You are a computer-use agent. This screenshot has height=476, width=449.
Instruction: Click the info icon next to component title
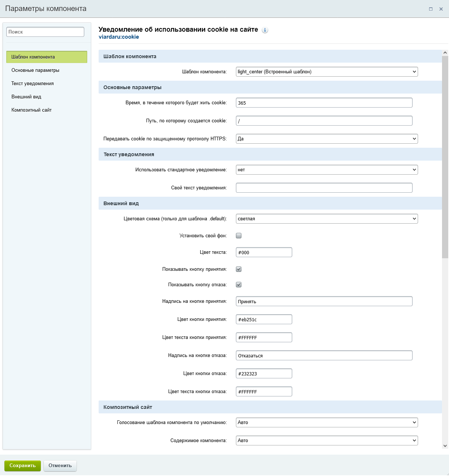click(x=265, y=30)
